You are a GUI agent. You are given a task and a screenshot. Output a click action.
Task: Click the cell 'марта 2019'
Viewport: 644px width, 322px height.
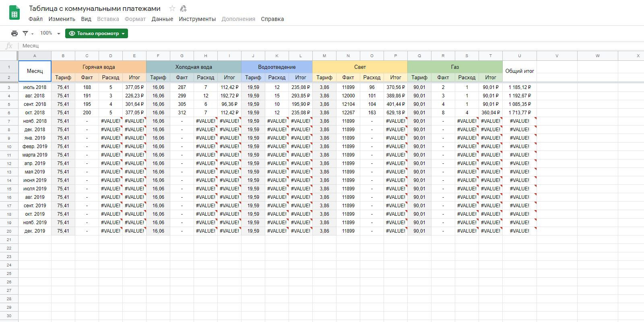(x=35, y=155)
